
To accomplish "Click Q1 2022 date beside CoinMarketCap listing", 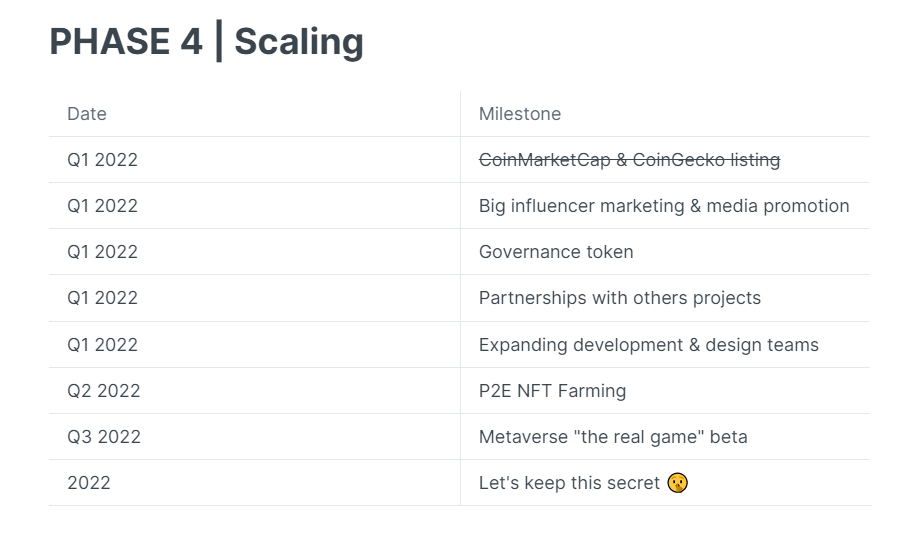I will tap(102, 160).
